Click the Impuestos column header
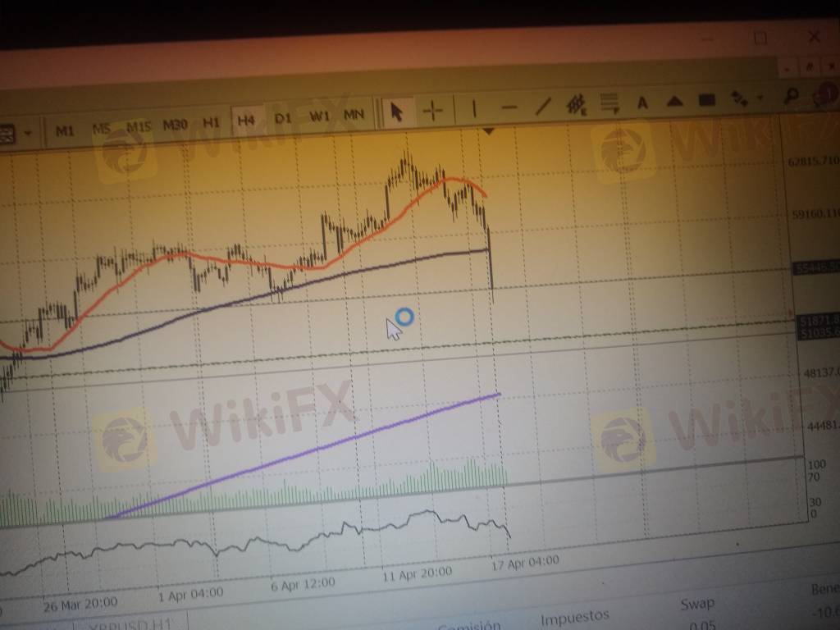This screenshot has height=630, width=840. click(x=574, y=615)
